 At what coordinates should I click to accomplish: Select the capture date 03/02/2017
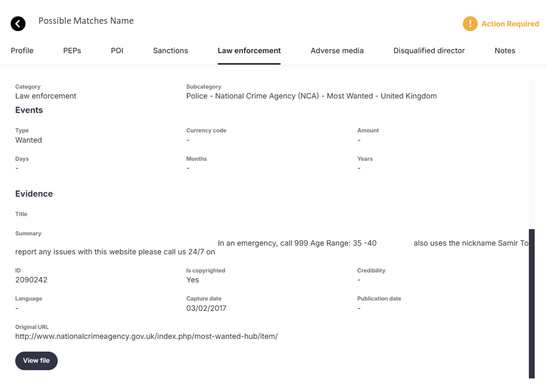click(206, 308)
